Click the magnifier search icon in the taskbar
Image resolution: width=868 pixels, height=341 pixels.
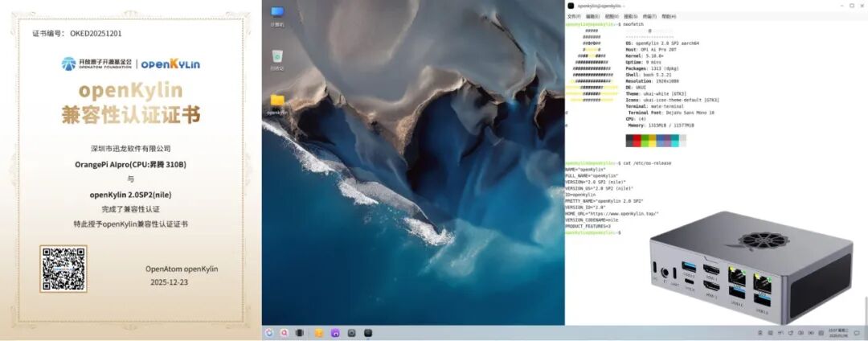tap(285, 332)
